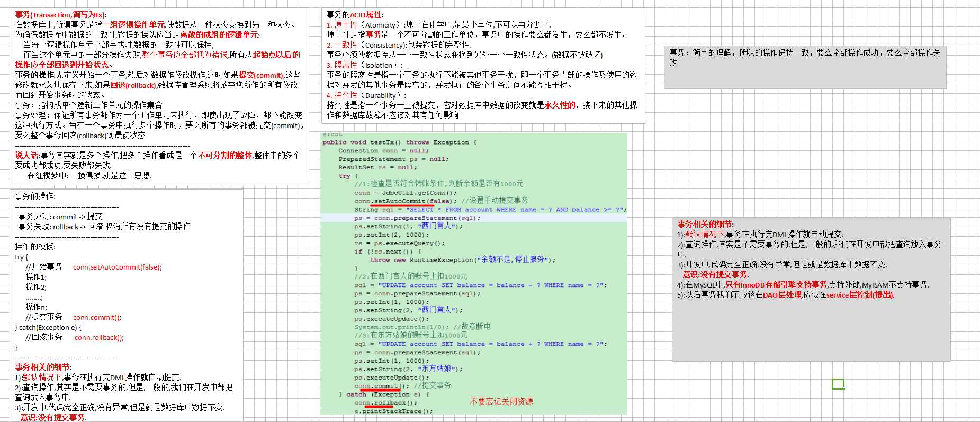Click the heading "事务的操作:" in the lower-left box

tap(35, 196)
